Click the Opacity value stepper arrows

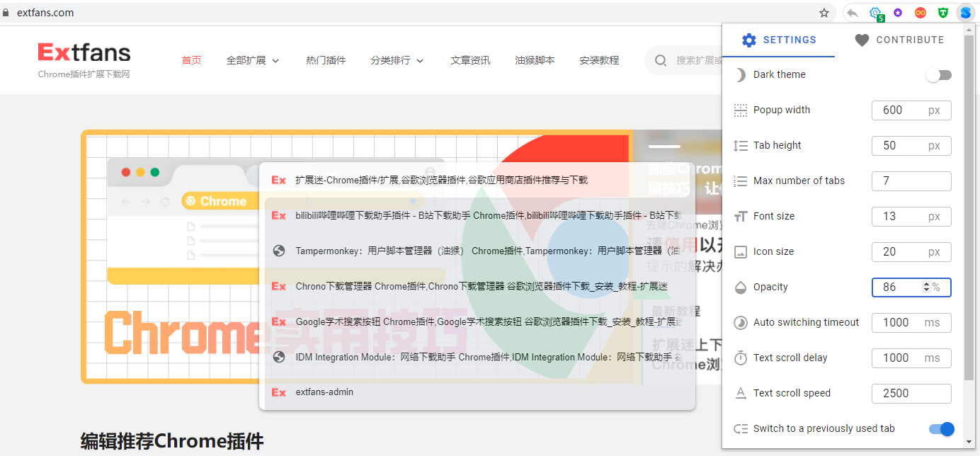pyautogui.click(x=926, y=287)
